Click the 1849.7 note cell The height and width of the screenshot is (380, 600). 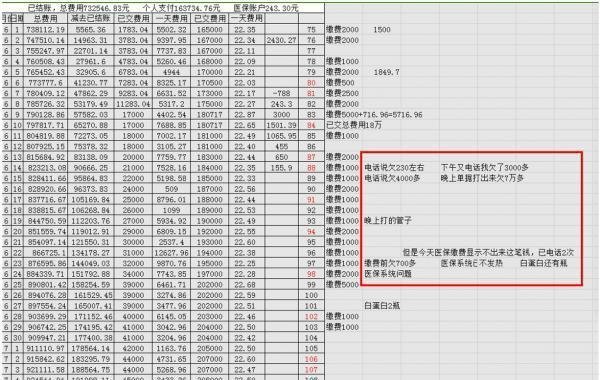pyautogui.click(x=386, y=72)
